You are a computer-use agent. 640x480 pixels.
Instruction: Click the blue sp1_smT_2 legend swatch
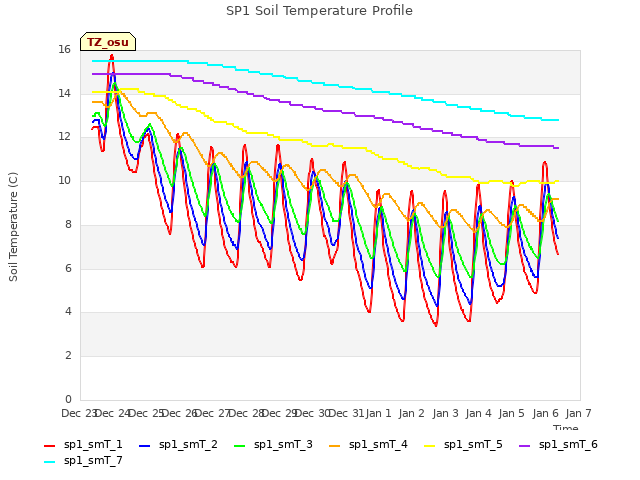[144, 446]
